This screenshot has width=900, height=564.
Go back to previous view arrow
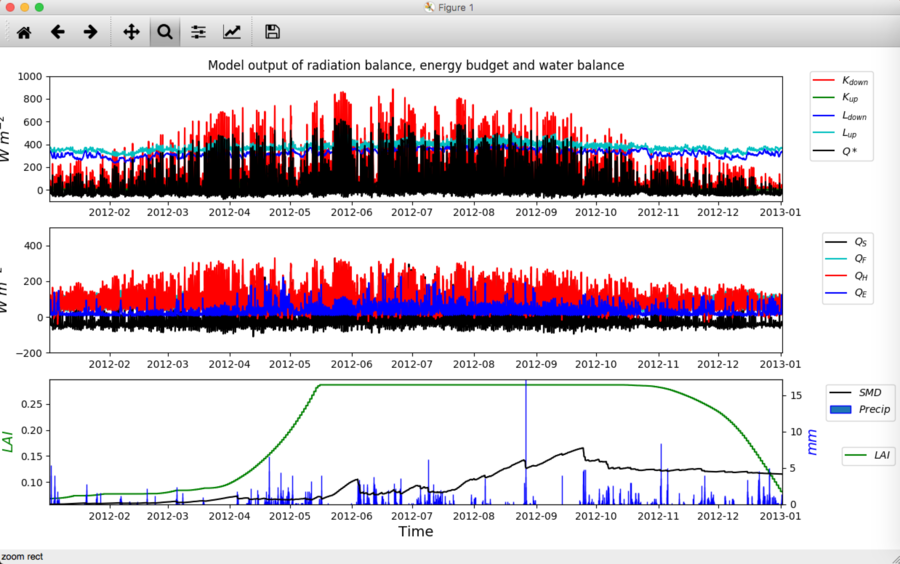point(57,32)
